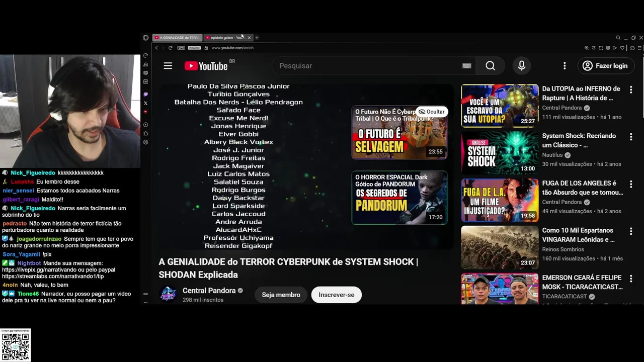
Task: Open the System Shock Nautilus video thumbnail
Action: tap(500, 153)
